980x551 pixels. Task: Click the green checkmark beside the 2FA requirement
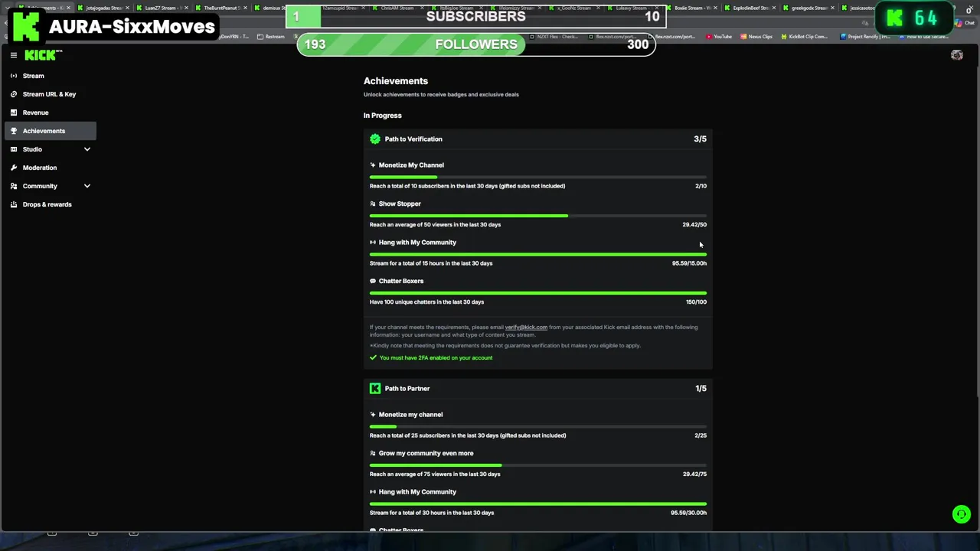(x=373, y=357)
